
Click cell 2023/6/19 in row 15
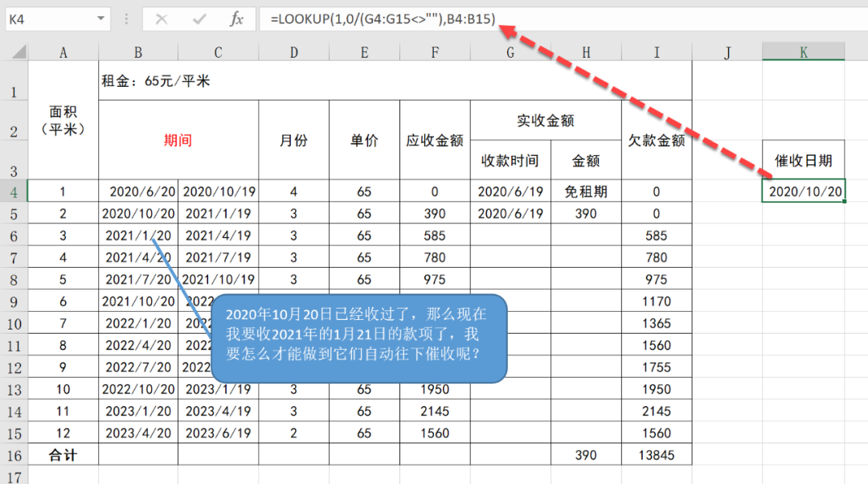coord(218,433)
